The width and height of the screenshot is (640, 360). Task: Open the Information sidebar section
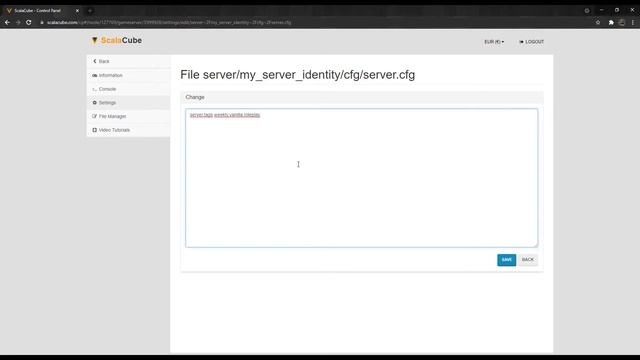click(129, 75)
